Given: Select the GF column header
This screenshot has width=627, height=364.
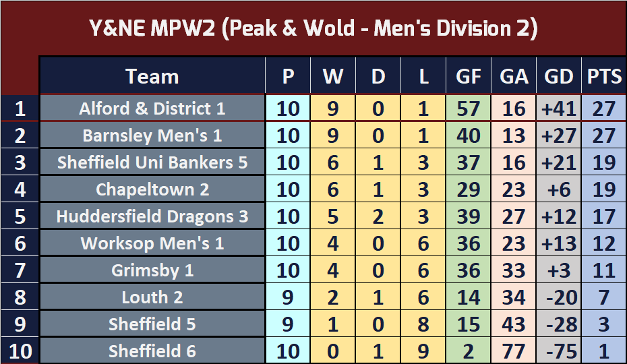Looking at the screenshot, I should (x=469, y=76).
